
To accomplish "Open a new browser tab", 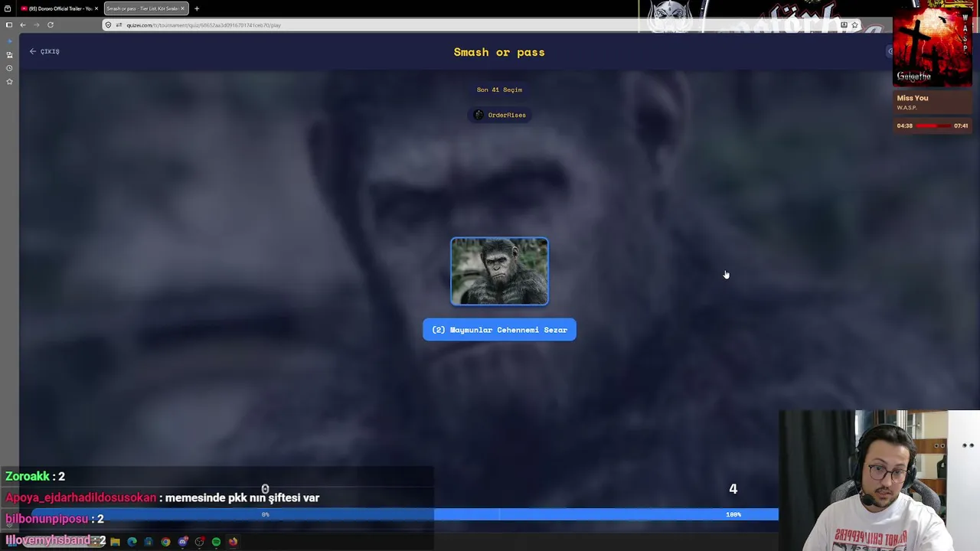I will pyautogui.click(x=197, y=8).
